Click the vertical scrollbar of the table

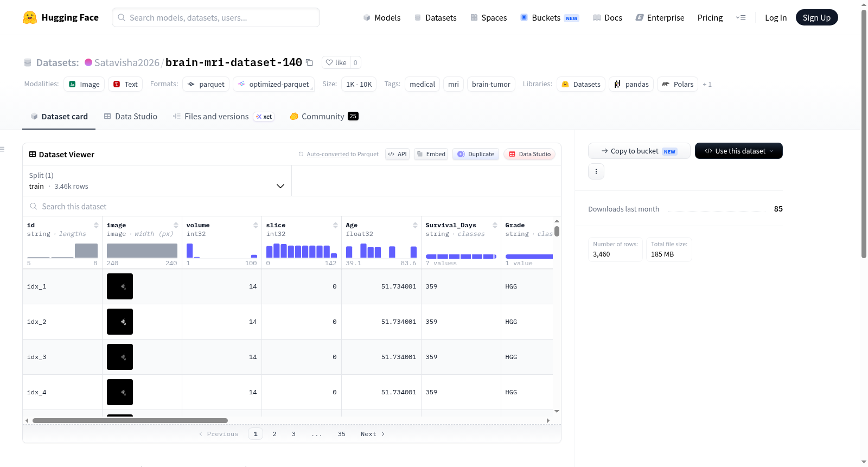[557, 231]
